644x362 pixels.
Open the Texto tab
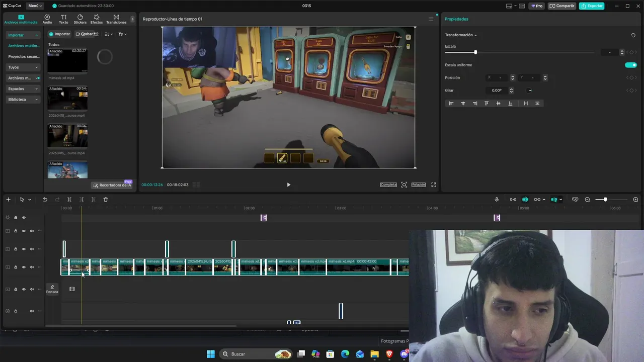tap(63, 19)
